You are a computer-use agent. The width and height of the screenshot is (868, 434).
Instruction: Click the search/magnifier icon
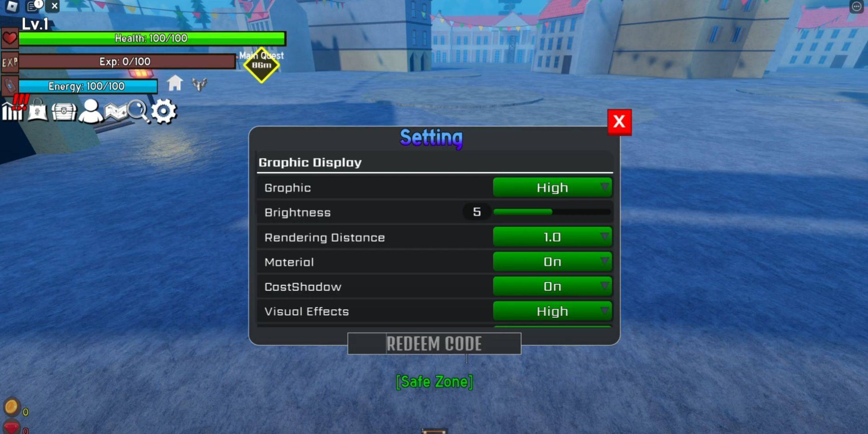(138, 110)
